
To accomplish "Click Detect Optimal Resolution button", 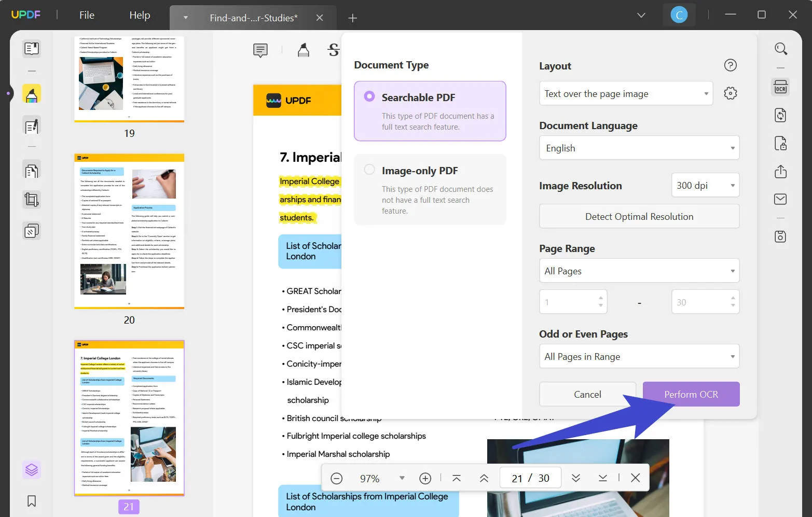I will click(639, 217).
